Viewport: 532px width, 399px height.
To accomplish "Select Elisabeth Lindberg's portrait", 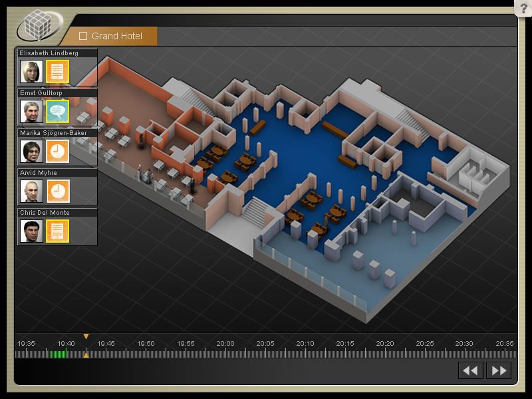I will coord(31,71).
